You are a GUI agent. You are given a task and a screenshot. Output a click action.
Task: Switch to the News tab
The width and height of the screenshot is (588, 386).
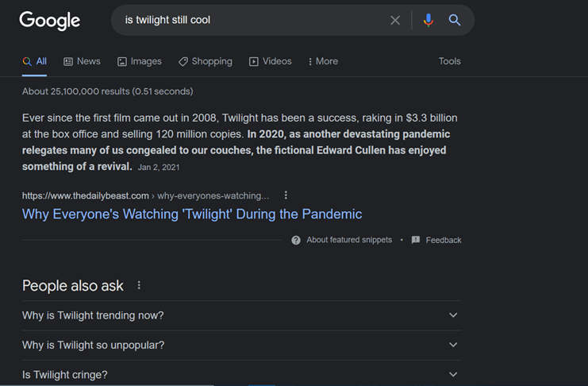82,61
